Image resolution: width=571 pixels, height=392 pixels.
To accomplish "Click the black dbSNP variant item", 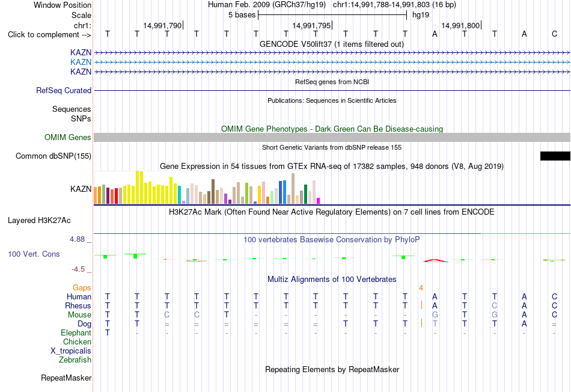I will (555, 156).
